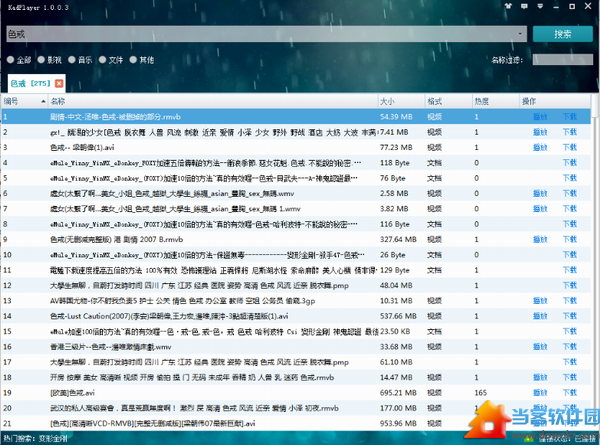Sort by the 大小 column header
This screenshot has height=445, width=600.
pyautogui.click(x=401, y=101)
